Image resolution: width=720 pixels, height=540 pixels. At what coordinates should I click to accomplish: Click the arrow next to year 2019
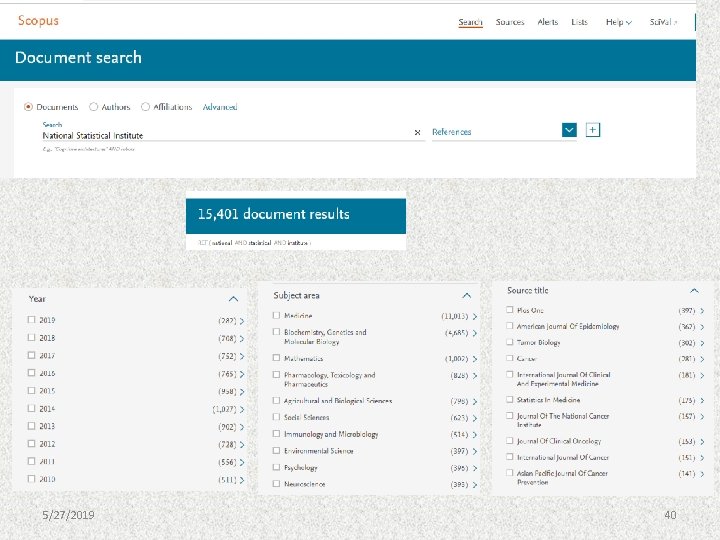coord(242,321)
